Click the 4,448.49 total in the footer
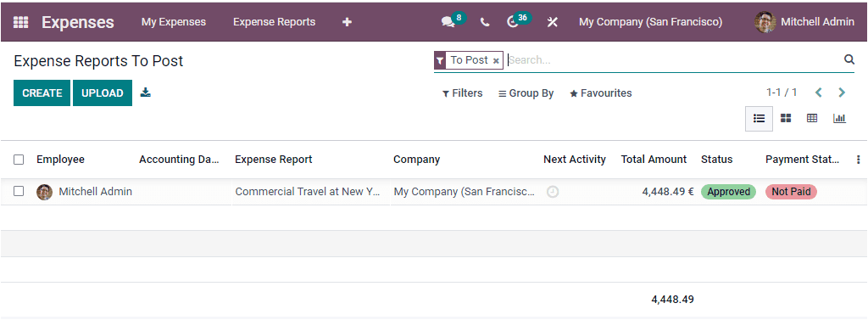Image resolution: width=868 pixels, height=320 pixels. [672, 300]
